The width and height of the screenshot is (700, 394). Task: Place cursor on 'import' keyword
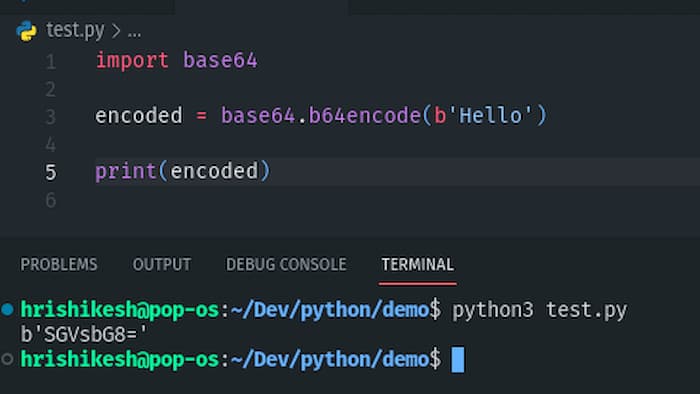click(132, 60)
